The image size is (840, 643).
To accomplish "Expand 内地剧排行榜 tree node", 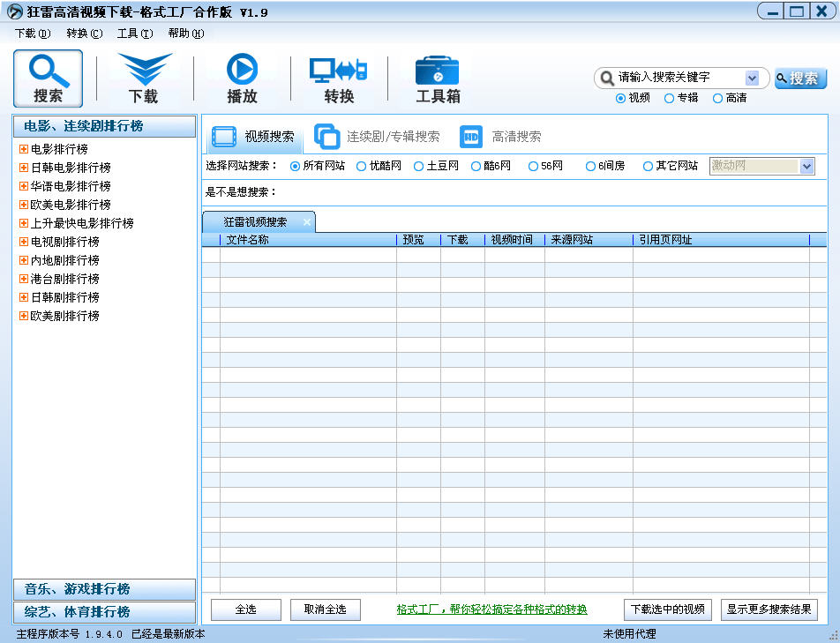I will [24, 260].
